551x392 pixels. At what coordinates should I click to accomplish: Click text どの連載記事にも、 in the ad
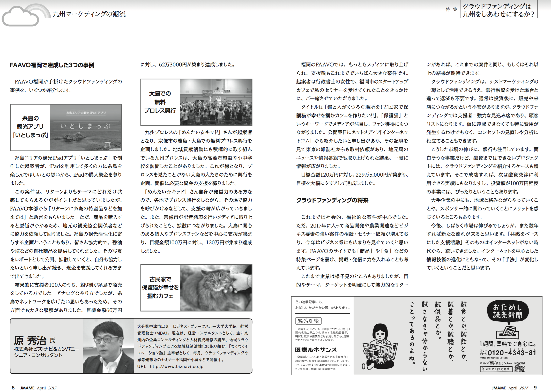coord(309,302)
